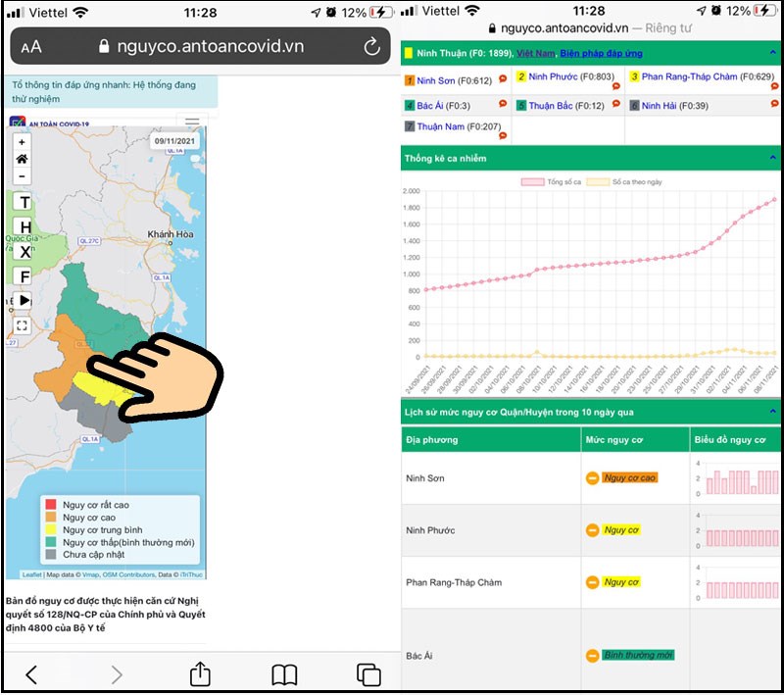Click the H map layer button

coord(24,226)
